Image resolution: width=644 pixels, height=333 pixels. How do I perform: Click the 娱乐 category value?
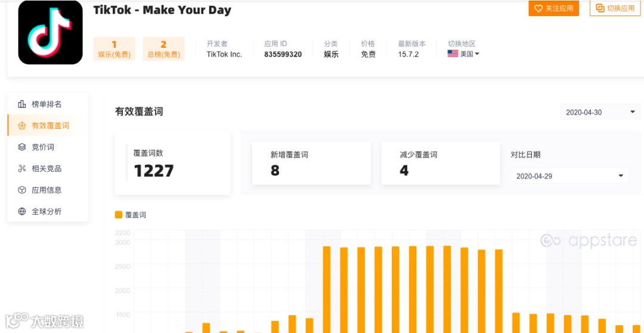coord(331,54)
